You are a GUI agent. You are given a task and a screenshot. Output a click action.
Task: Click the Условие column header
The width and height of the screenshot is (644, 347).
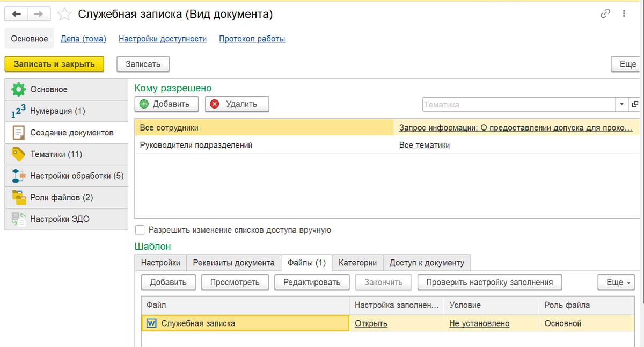(491, 305)
